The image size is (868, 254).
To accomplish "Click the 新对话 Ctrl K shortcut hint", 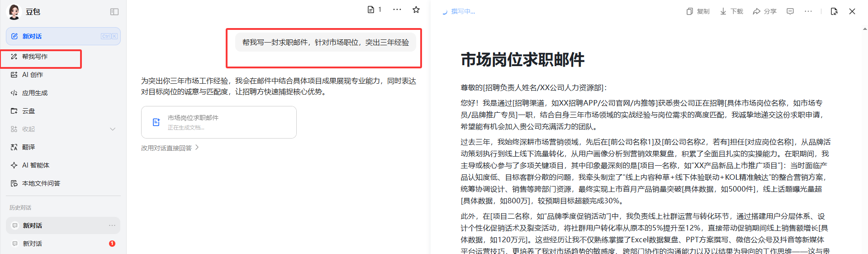I will 109,36.
